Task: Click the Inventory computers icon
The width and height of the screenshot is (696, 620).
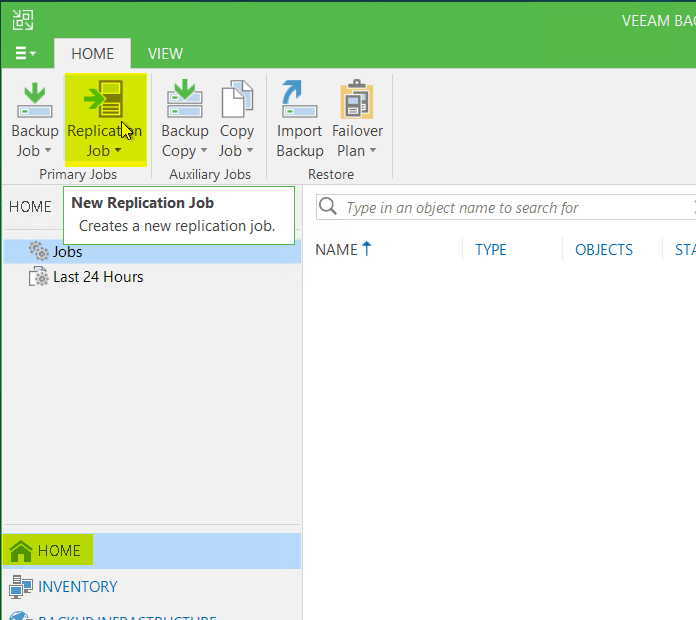Action: [21, 587]
